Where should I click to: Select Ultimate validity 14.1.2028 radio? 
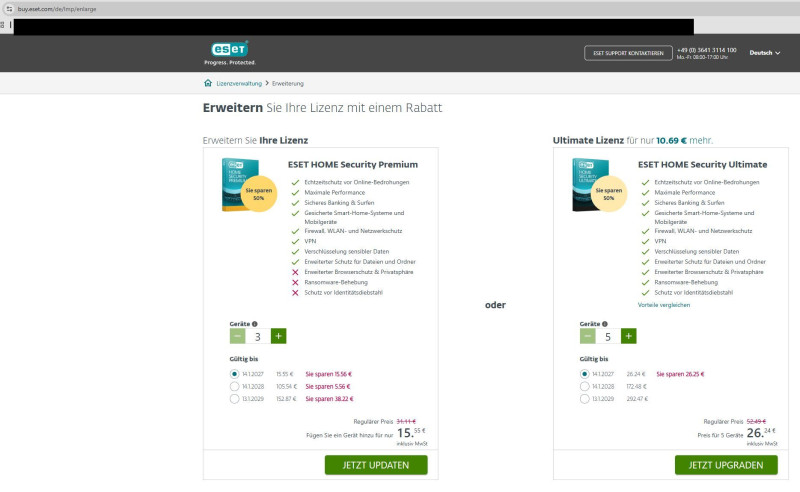tap(584, 386)
